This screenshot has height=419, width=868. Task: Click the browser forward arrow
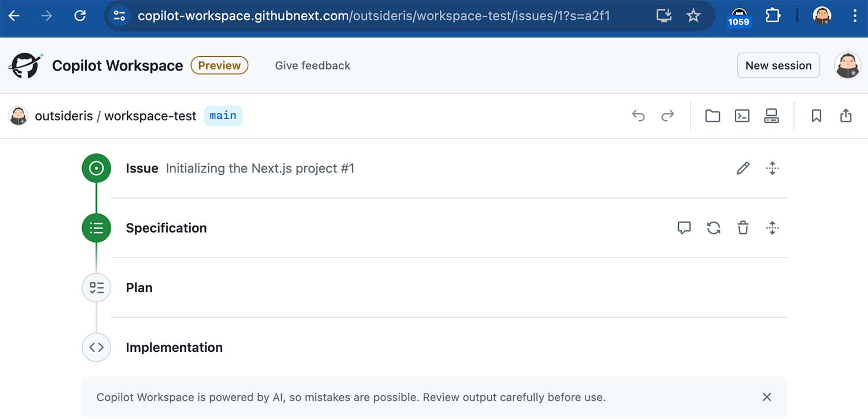pyautogui.click(x=46, y=16)
